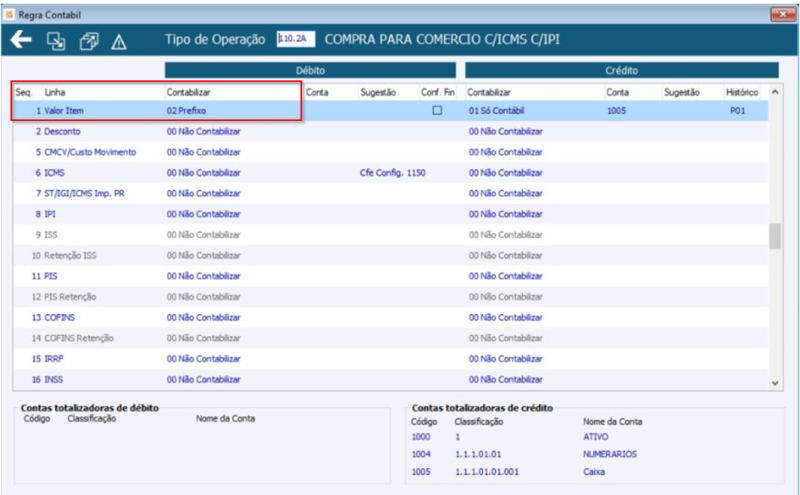Click the Histórico column header
Viewport: 800px width, 495px height.
tap(742, 92)
